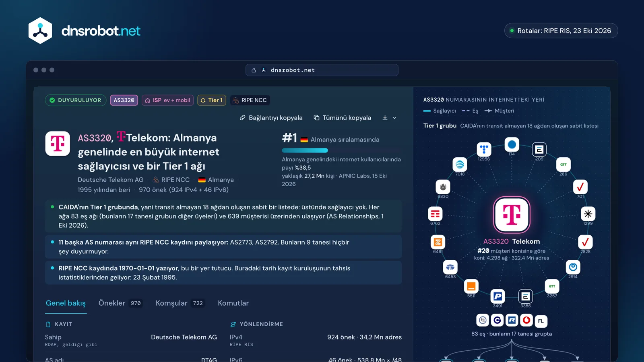Click the Eş legend entry
Screen dimensions: 644x362
coord(470,111)
